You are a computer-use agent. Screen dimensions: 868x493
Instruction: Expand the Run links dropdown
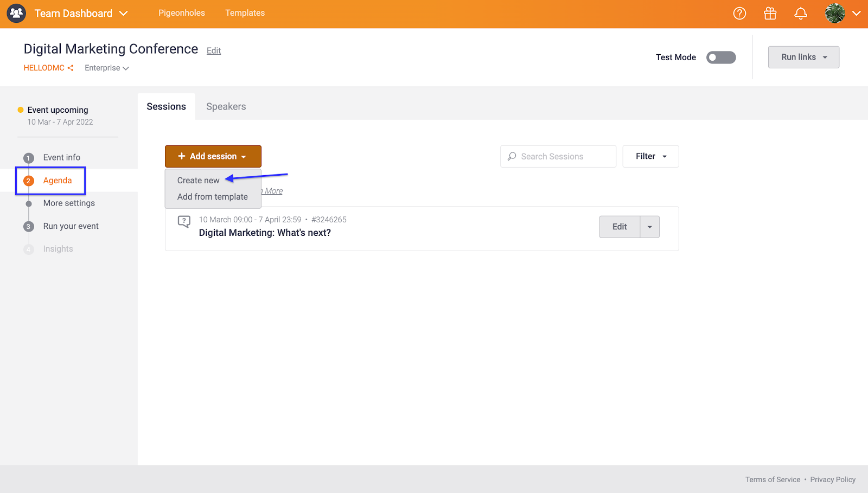click(x=803, y=57)
